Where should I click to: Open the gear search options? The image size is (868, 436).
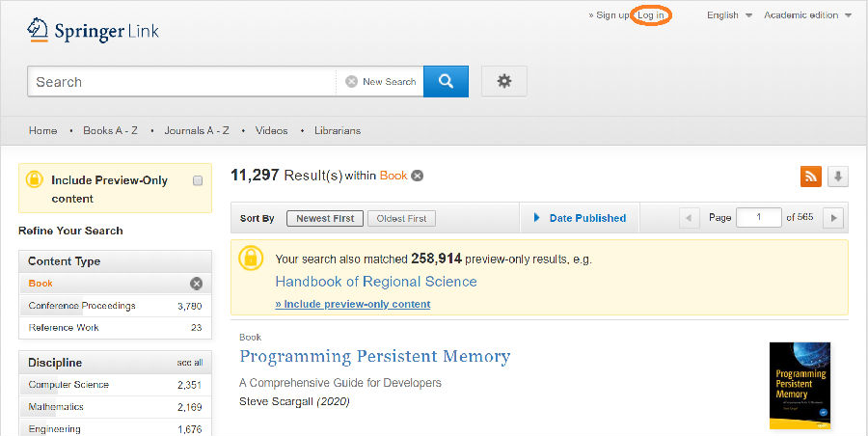tap(503, 82)
